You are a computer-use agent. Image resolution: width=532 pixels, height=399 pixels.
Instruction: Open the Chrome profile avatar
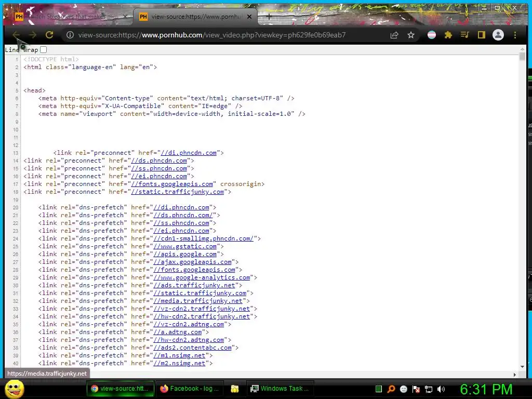coord(498,35)
